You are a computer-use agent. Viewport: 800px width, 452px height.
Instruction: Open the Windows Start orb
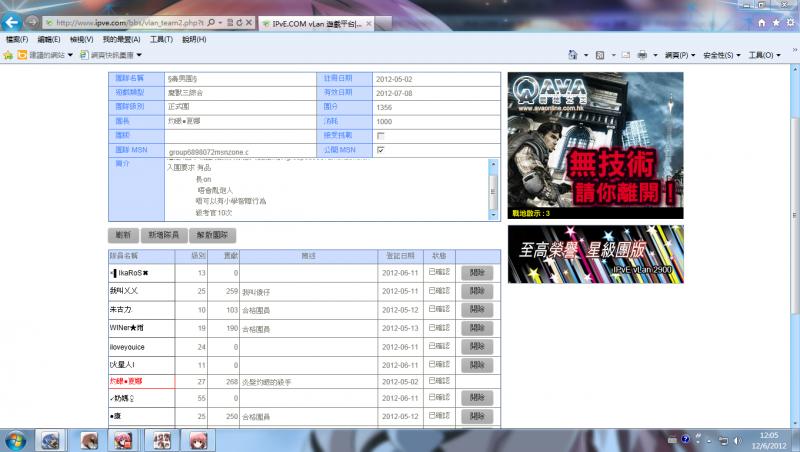[x=16, y=440]
